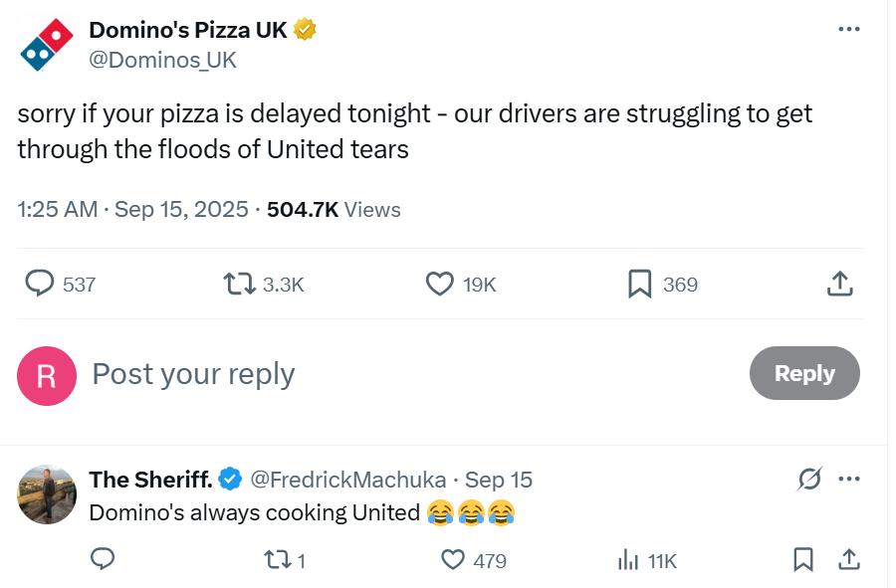Open the Domino's Pizza UK avatar
The width and height of the screenshot is (896, 588).
(46, 45)
